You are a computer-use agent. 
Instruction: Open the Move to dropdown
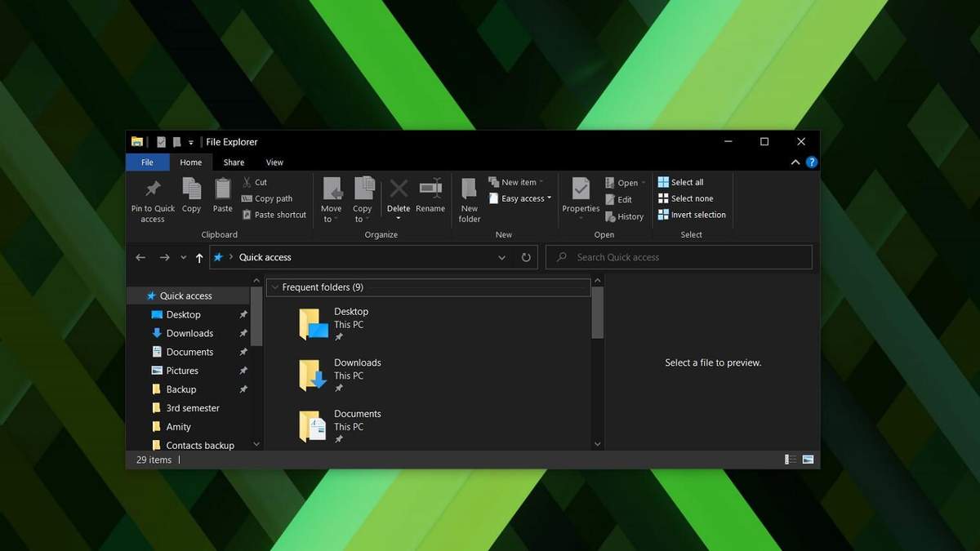332,199
